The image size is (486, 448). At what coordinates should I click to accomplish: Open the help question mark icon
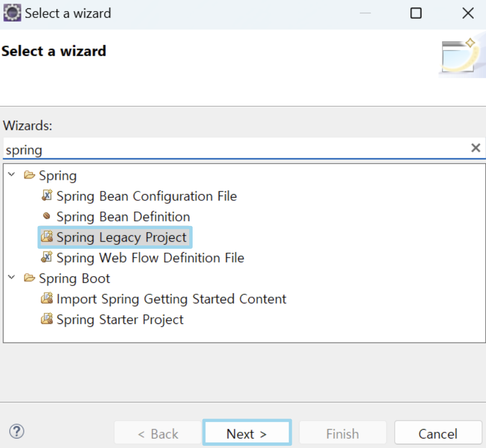[x=17, y=431]
